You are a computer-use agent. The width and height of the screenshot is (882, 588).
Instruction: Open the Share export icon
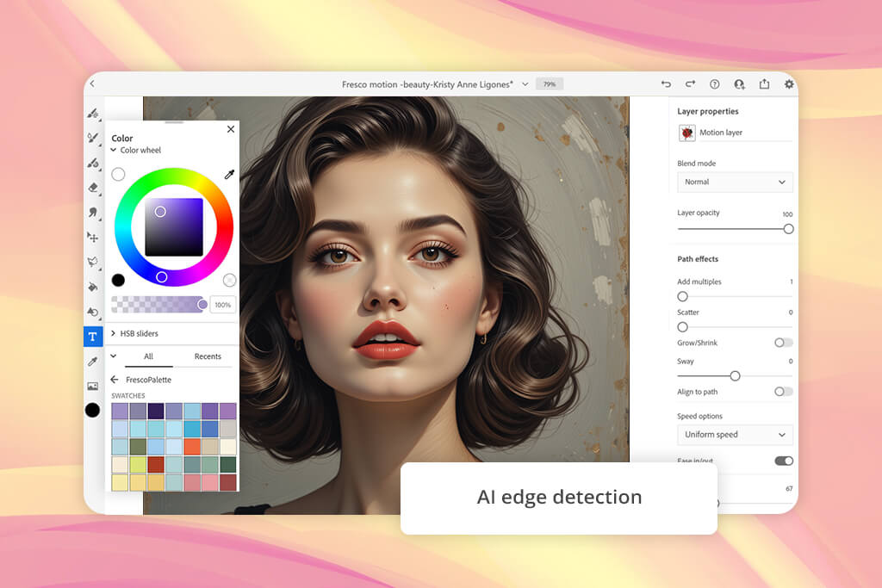point(764,84)
